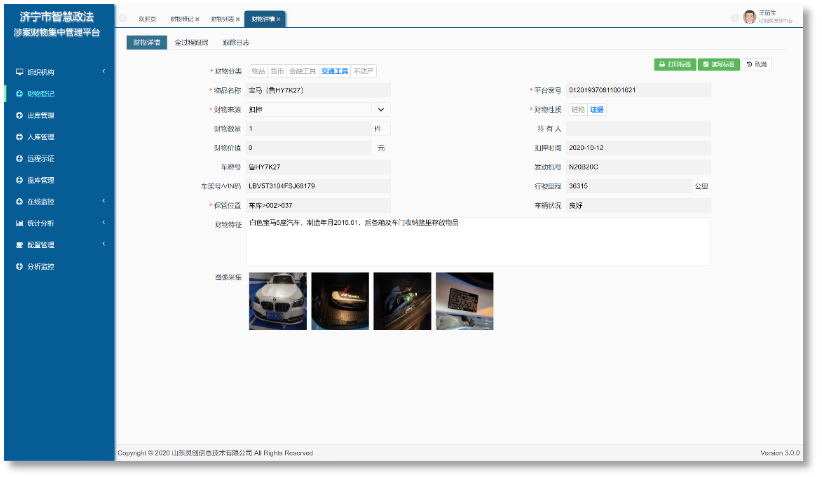This screenshot has height=477, width=822.
Task: Open the white BMW front photo thumbnail
Action: (x=277, y=301)
